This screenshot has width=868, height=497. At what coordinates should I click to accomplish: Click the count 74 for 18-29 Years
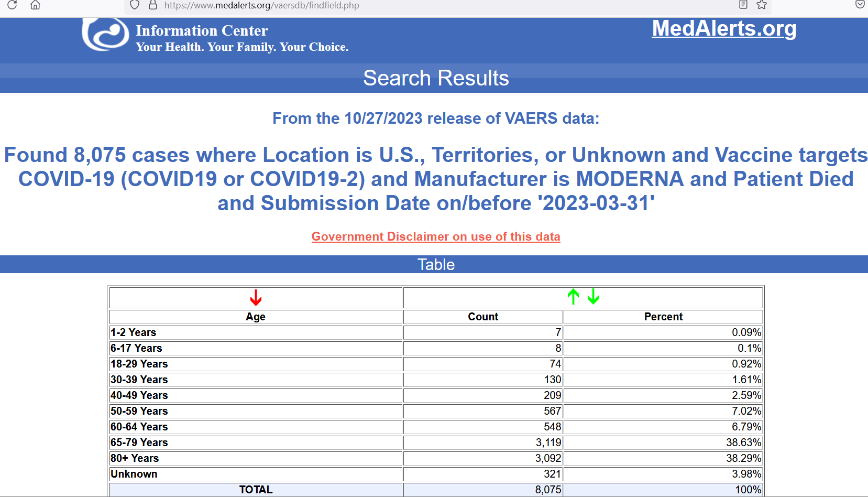click(x=483, y=364)
